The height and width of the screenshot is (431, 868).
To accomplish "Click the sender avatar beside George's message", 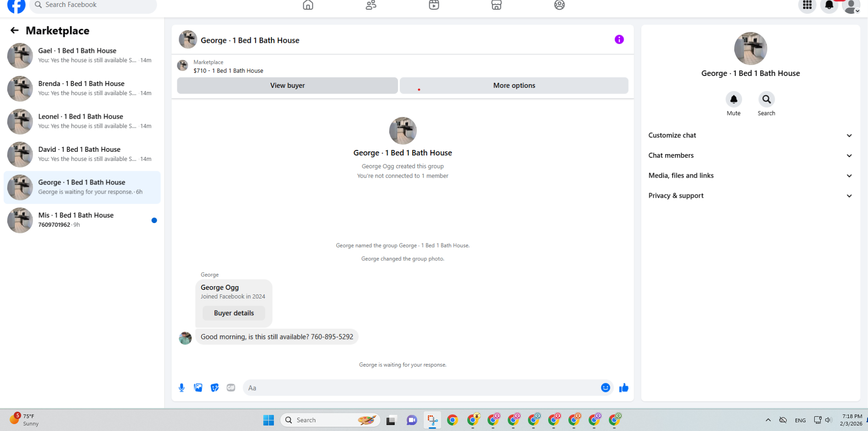I will 185,338.
